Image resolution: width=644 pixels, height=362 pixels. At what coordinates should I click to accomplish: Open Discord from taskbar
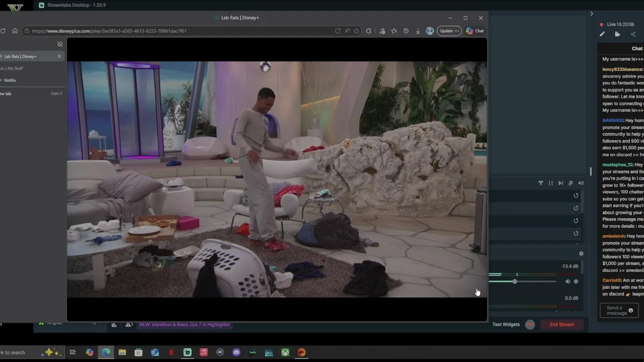(236, 352)
